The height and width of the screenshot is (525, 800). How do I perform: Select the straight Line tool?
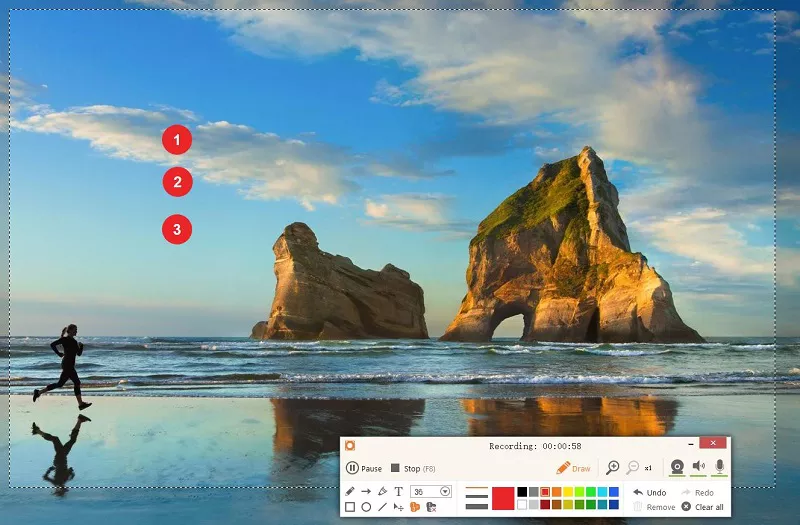(x=383, y=507)
